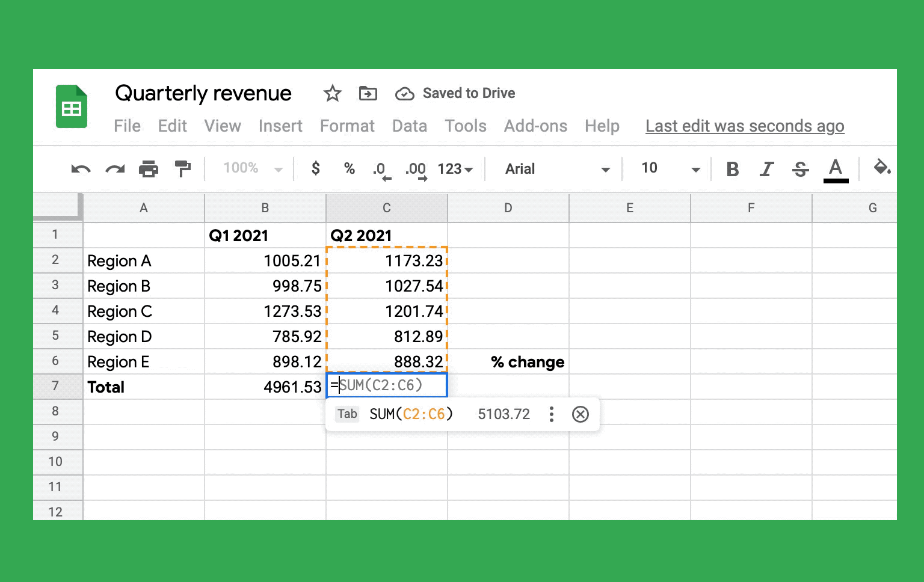
Task: Toggle italic formatting
Action: point(766,169)
